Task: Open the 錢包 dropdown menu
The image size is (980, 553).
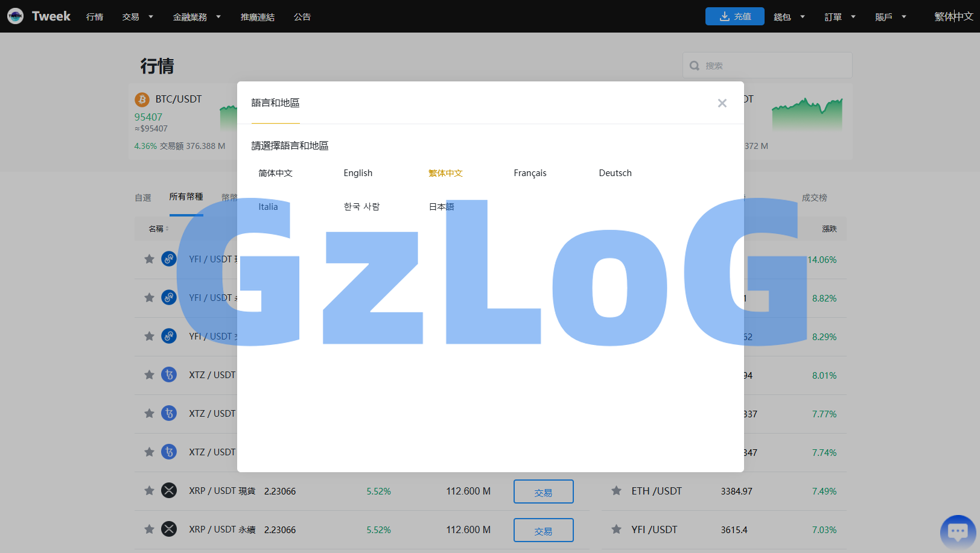Action: click(x=789, y=17)
